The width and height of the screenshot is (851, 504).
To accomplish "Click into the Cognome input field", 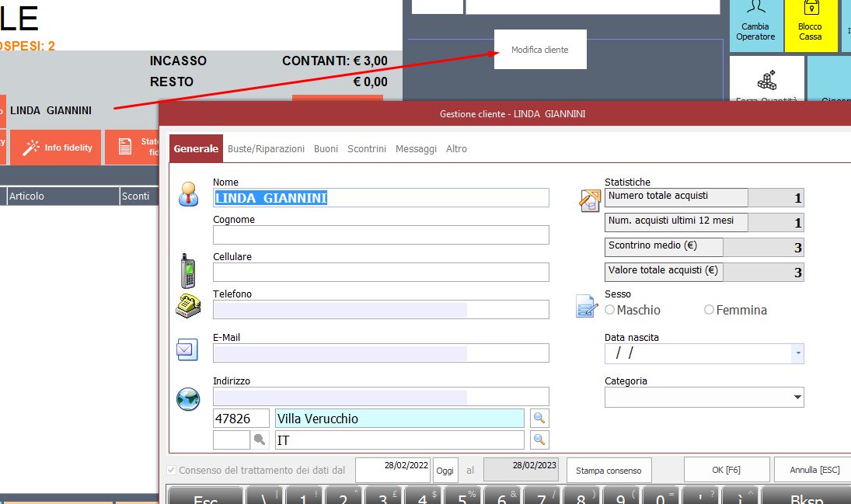I will pyautogui.click(x=381, y=235).
